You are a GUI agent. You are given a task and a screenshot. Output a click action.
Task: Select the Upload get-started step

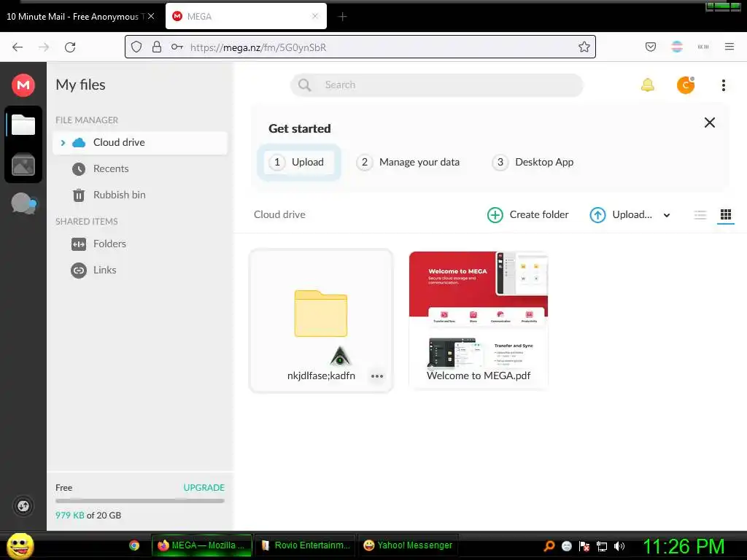click(298, 163)
